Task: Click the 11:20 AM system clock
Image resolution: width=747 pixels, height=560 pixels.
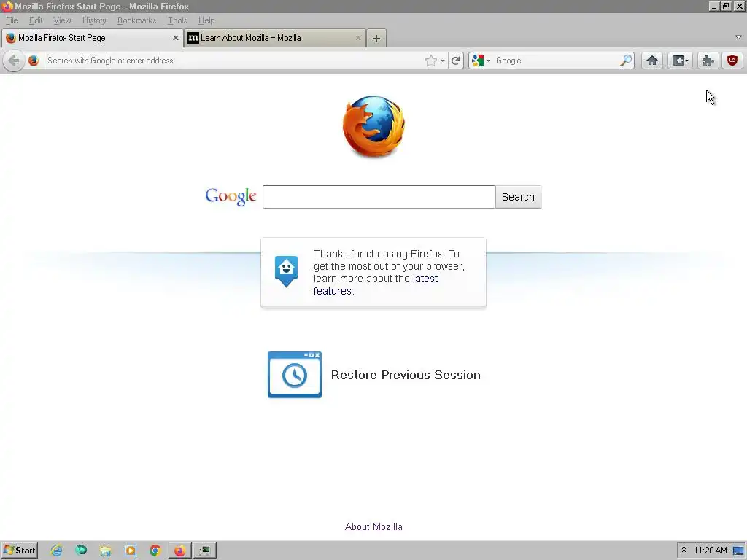Action: click(x=710, y=551)
